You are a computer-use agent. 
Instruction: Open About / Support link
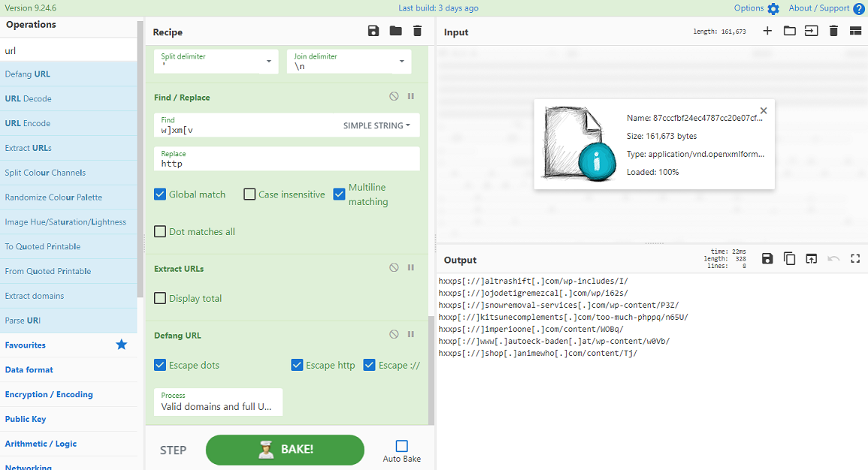tap(818, 8)
